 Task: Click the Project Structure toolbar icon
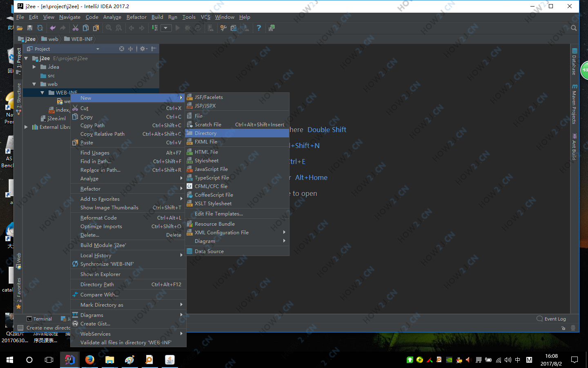point(234,28)
